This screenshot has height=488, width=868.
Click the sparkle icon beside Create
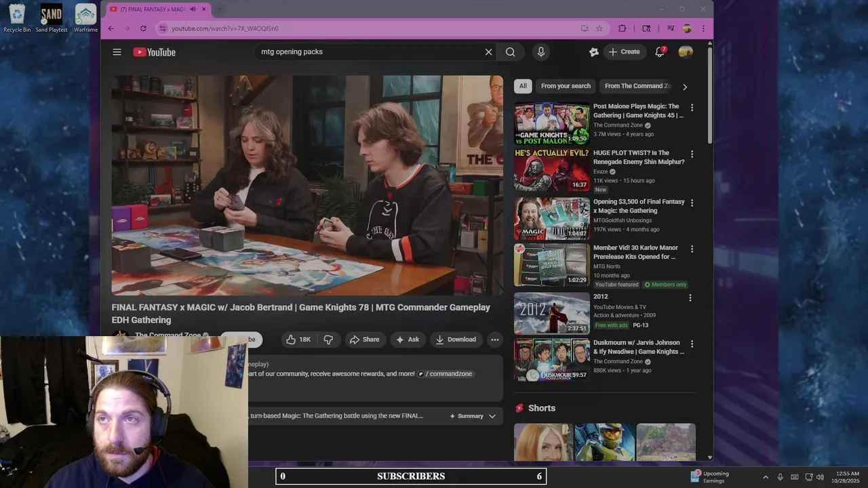594,52
